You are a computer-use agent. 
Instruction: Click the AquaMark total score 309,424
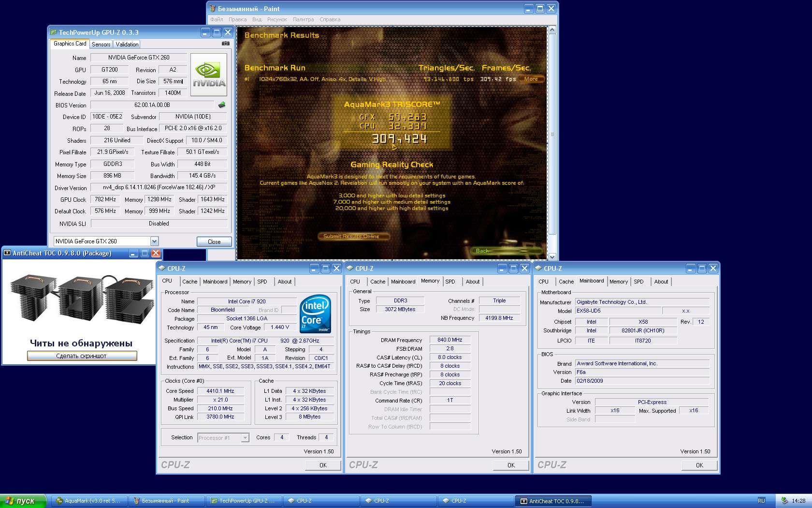[x=399, y=139]
